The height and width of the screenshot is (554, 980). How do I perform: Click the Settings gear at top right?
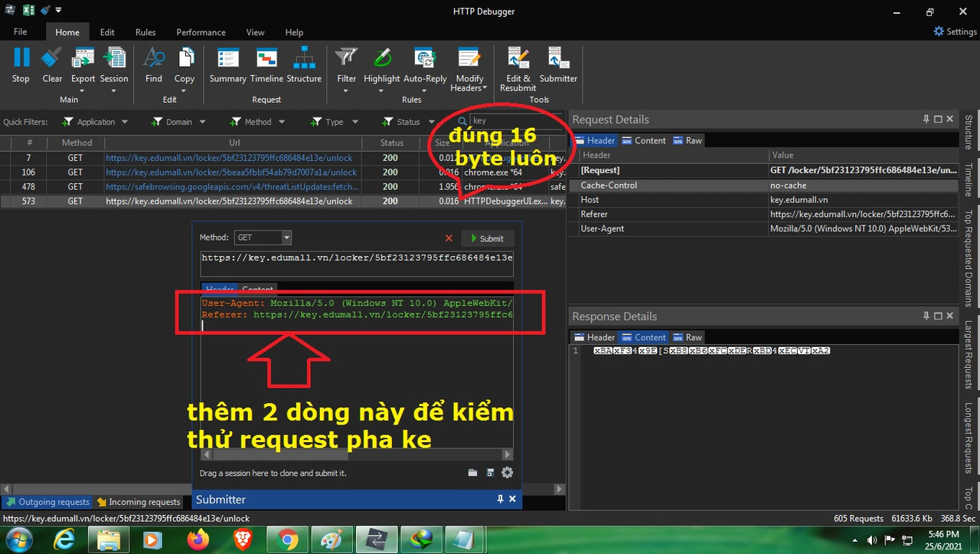[x=939, y=31]
